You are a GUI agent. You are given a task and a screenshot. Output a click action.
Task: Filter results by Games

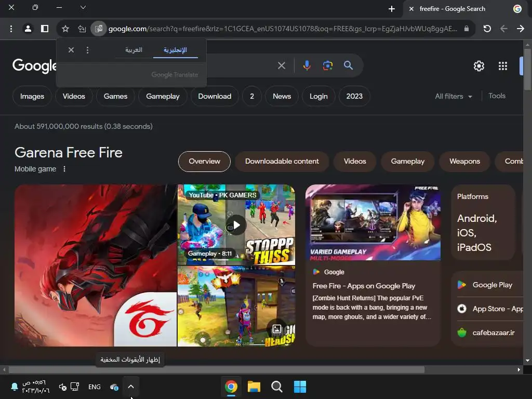point(115,96)
